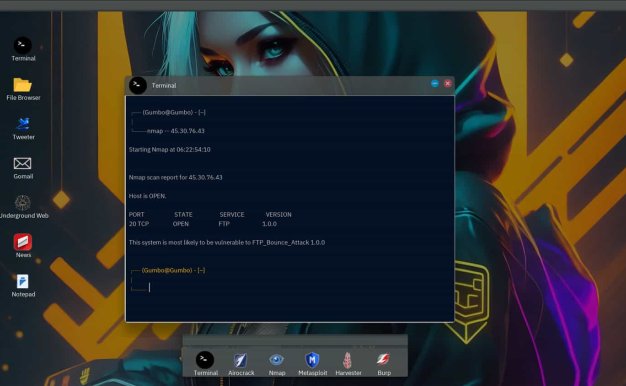This screenshot has height=386, width=626.
Task: Click the FTP service cell
Action: [x=224, y=224]
